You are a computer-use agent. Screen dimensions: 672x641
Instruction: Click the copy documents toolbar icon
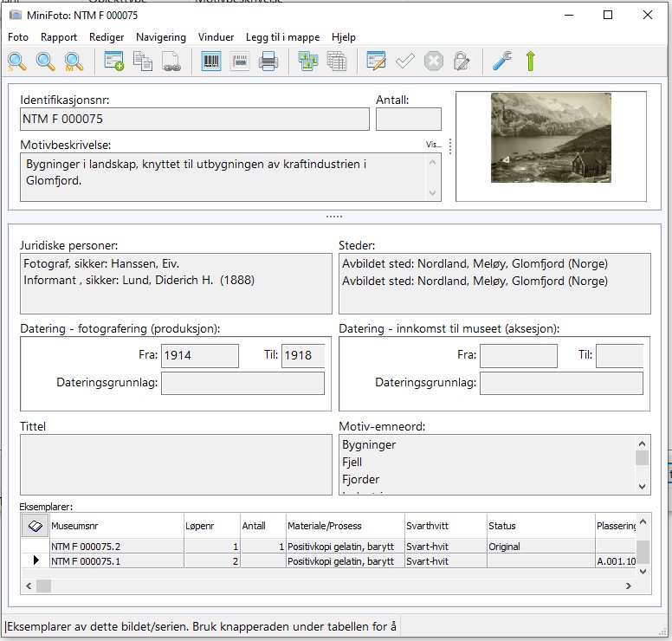[x=143, y=61]
